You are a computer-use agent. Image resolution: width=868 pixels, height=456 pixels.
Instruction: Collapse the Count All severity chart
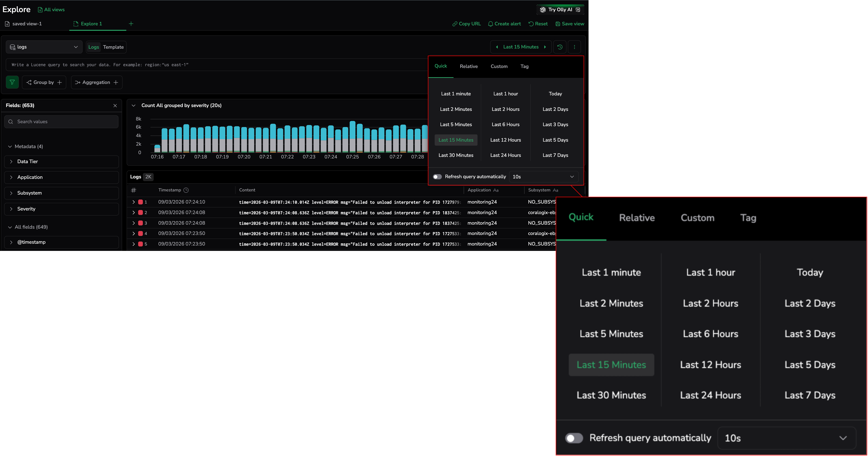133,105
